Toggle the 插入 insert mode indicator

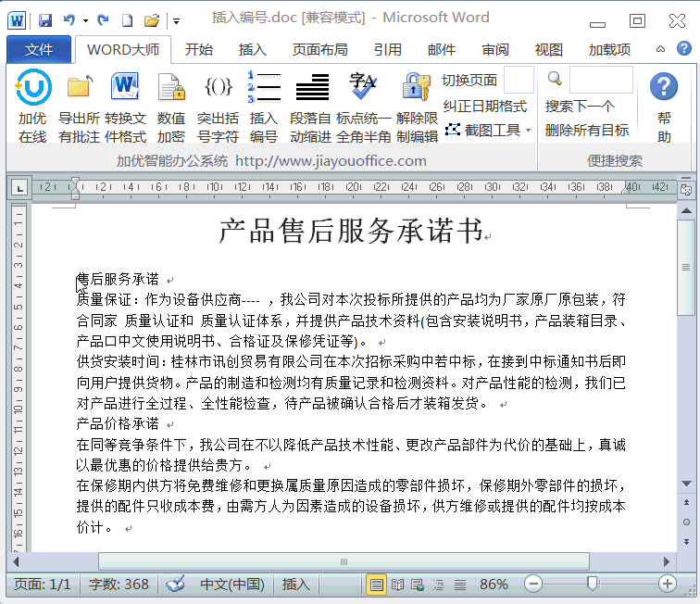tap(295, 584)
